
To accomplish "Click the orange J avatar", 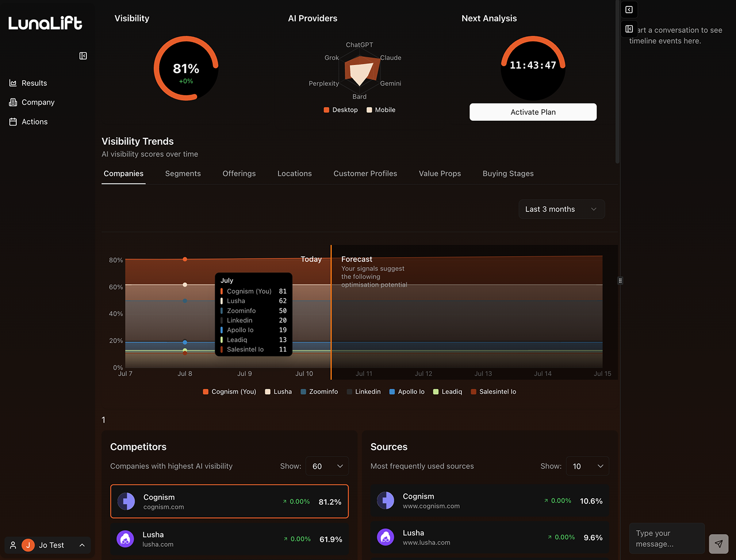I will (x=28, y=545).
